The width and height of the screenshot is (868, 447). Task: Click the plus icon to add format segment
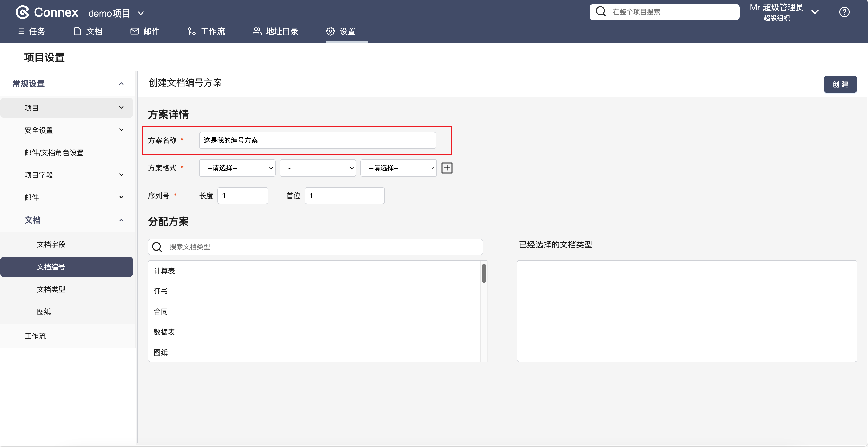447,168
